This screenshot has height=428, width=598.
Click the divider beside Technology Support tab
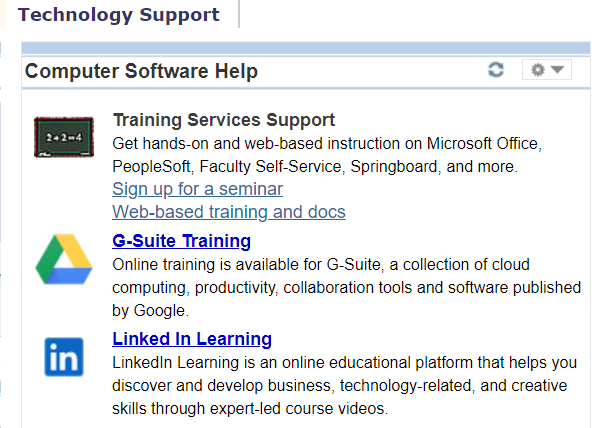click(x=239, y=14)
